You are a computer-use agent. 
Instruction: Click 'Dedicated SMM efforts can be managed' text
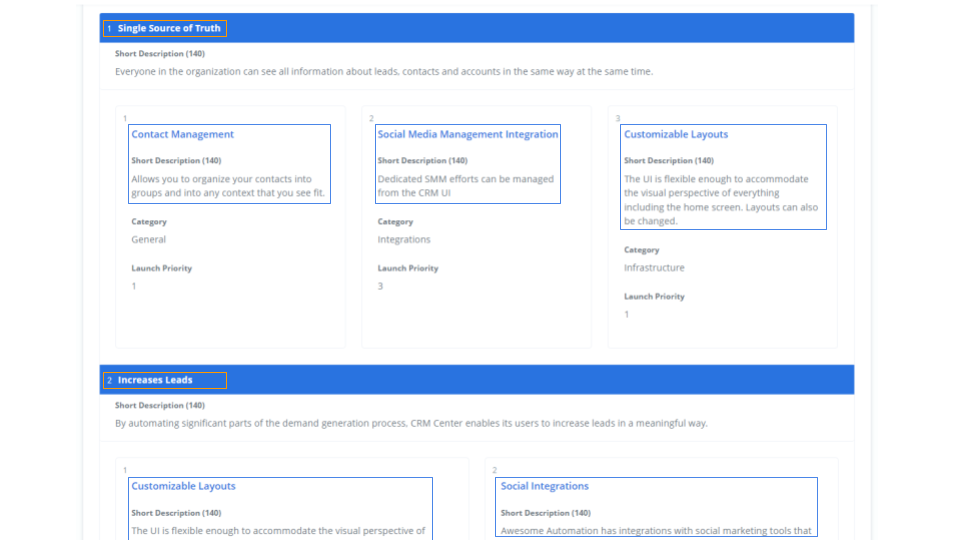point(465,186)
